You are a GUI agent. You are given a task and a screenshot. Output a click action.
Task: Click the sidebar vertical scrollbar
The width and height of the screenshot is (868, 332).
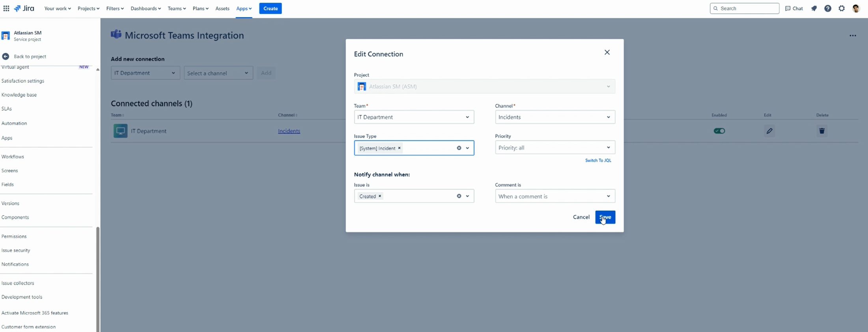click(x=98, y=279)
